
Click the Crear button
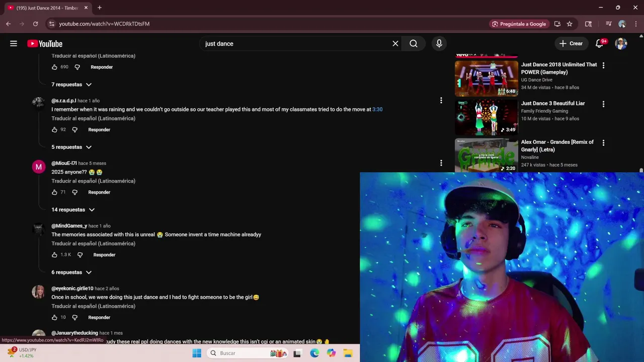coord(571,44)
